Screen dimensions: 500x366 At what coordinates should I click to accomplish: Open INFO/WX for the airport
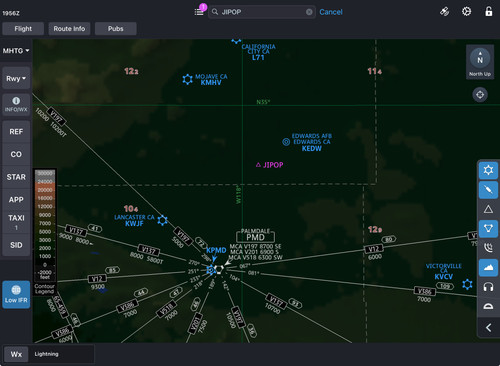[x=16, y=104]
